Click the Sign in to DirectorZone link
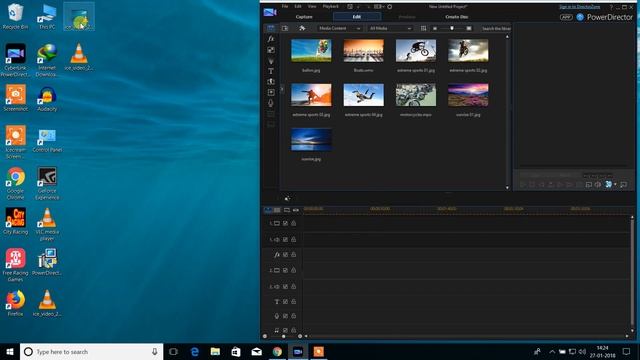Viewport: 640px width, 360px height. click(580, 7)
